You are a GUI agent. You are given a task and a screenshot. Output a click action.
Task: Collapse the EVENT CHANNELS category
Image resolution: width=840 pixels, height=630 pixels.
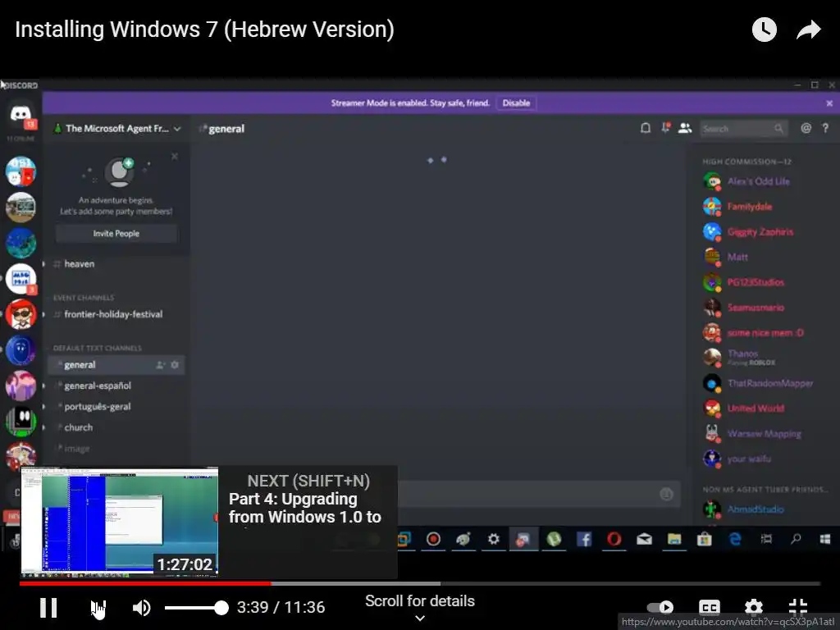(x=84, y=297)
